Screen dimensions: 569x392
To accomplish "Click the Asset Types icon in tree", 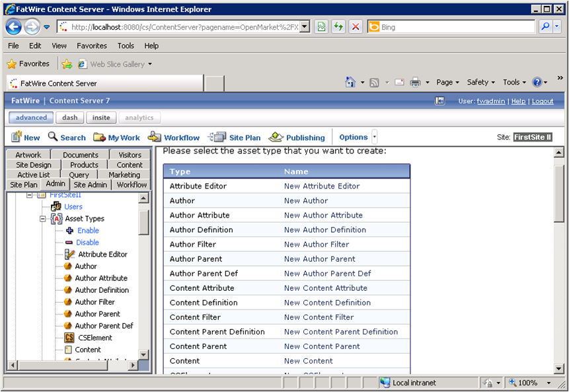I will click(x=56, y=219).
